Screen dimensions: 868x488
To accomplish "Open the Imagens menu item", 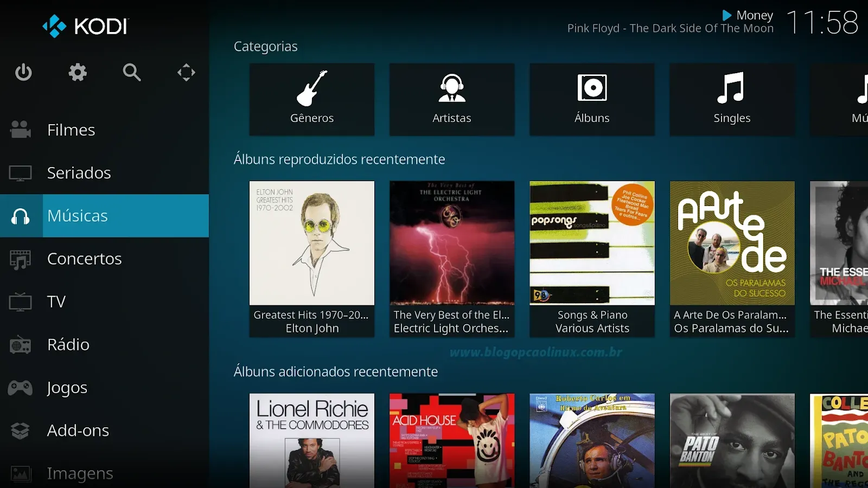I will pos(104,471).
